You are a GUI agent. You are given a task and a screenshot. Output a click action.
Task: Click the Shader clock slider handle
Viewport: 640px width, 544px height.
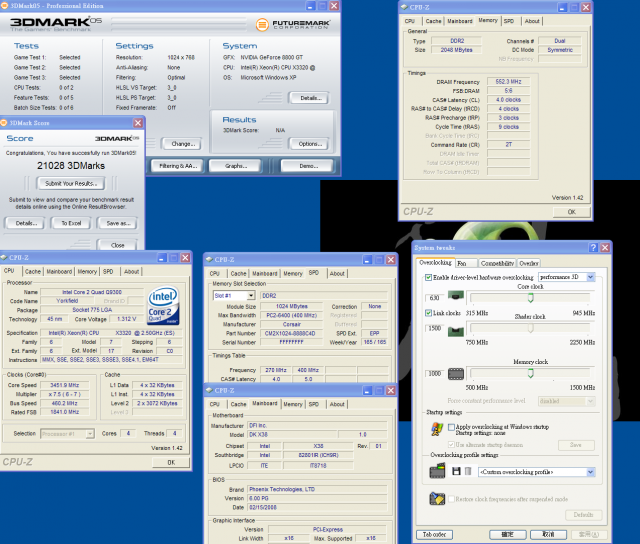[x=530, y=328]
